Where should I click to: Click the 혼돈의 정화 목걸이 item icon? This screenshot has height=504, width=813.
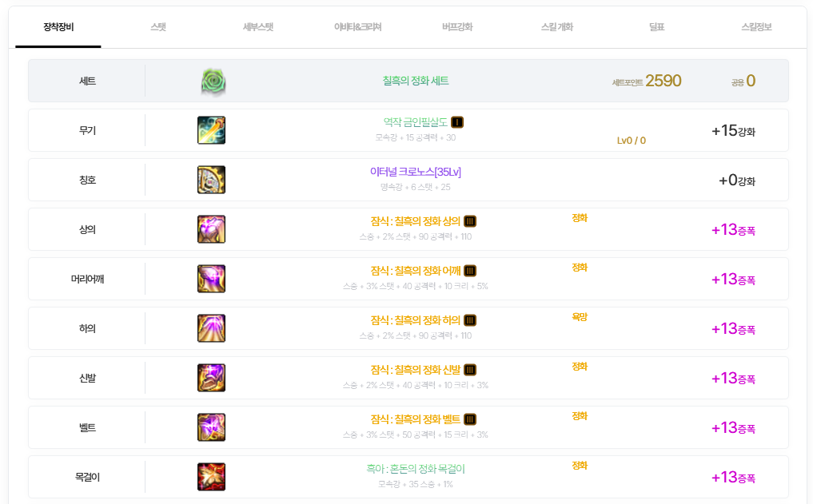point(212,477)
